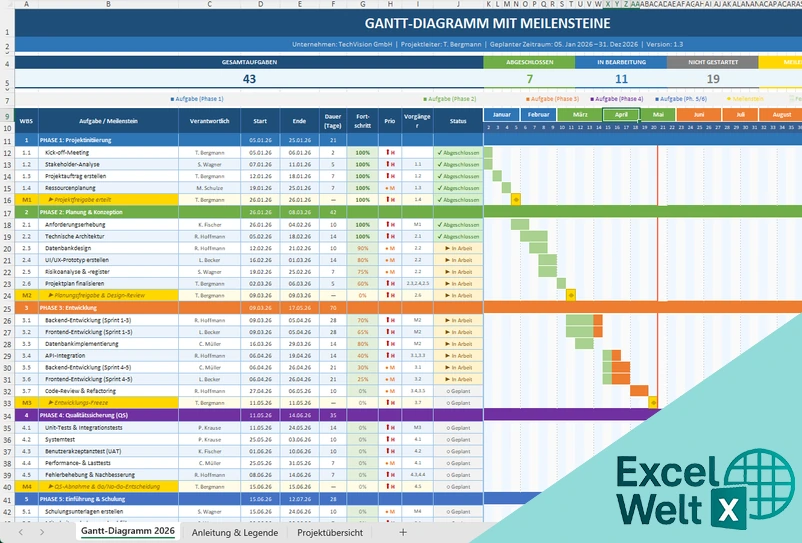Viewport: 802px width, 543px height.
Task: Click the Abgeschlossen status of Kick-off-Meeting
Action: point(458,152)
